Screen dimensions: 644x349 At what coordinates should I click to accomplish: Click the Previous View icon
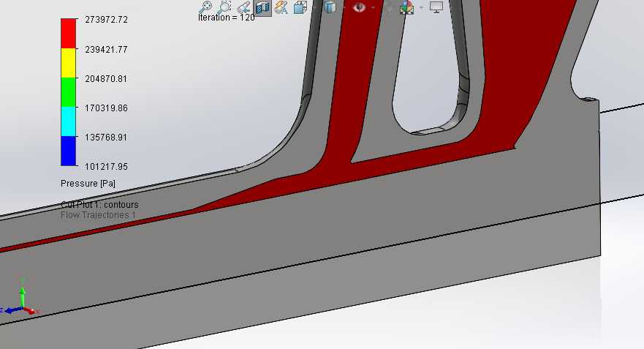click(243, 7)
